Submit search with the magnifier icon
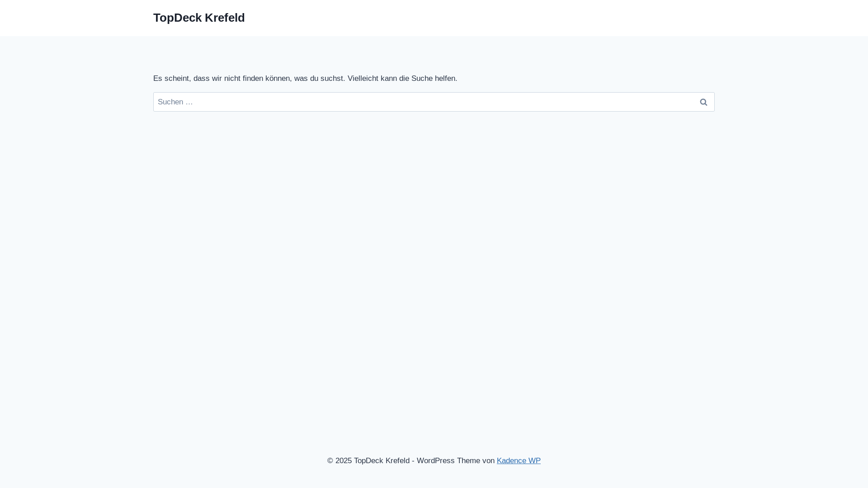 click(x=703, y=102)
